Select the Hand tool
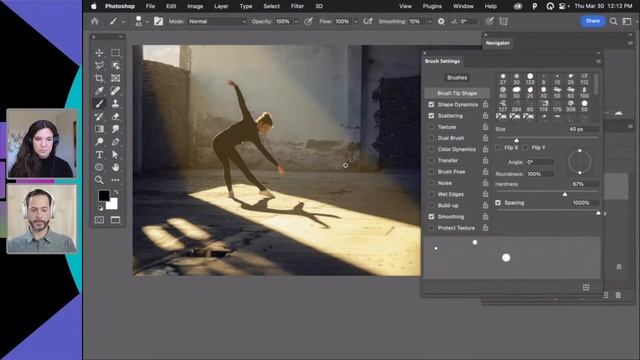The width and height of the screenshot is (640, 360). click(x=116, y=167)
